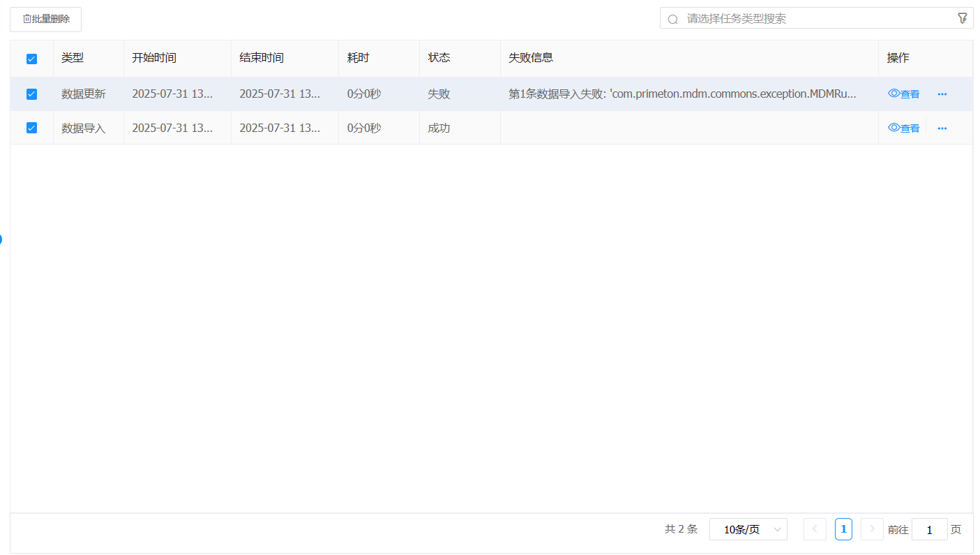Click the jump-to page number input

pyautogui.click(x=929, y=530)
